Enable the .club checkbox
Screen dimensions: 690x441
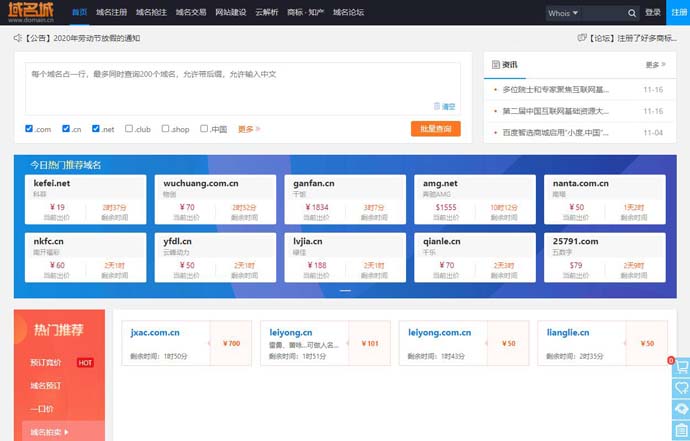(129, 129)
